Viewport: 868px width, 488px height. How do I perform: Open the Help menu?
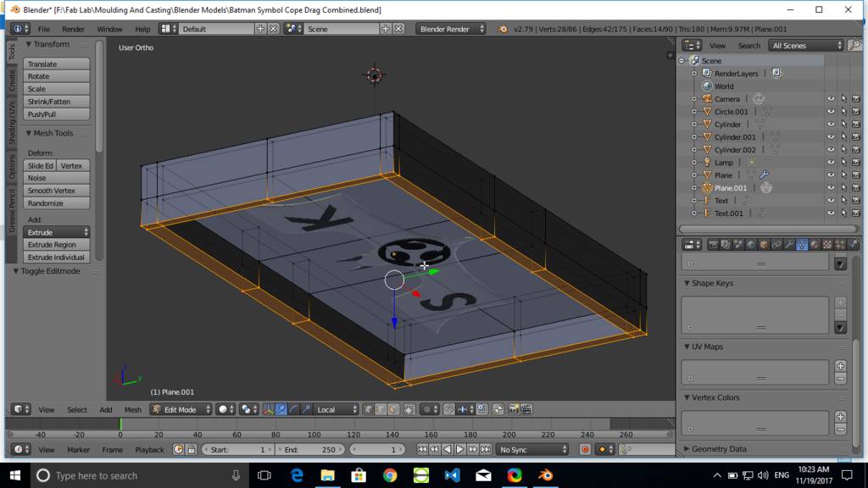pos(142,29)
